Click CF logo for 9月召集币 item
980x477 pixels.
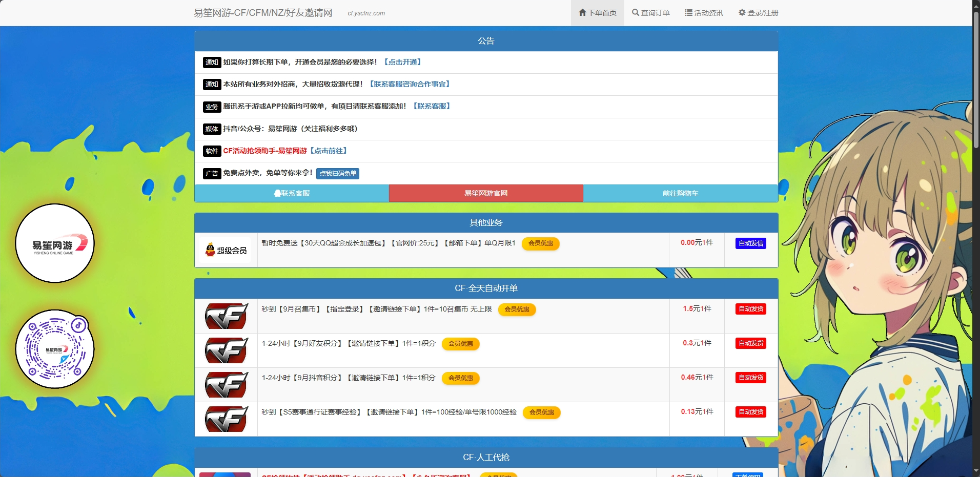pyautogui.click(x=226, y=316)
